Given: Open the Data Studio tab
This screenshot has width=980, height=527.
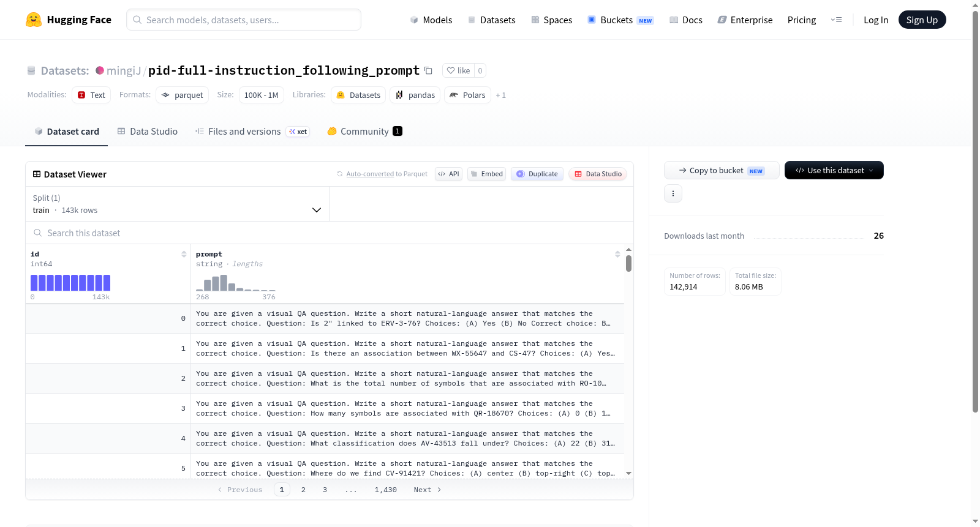Looking at the screenshot, I should (148, 131).
